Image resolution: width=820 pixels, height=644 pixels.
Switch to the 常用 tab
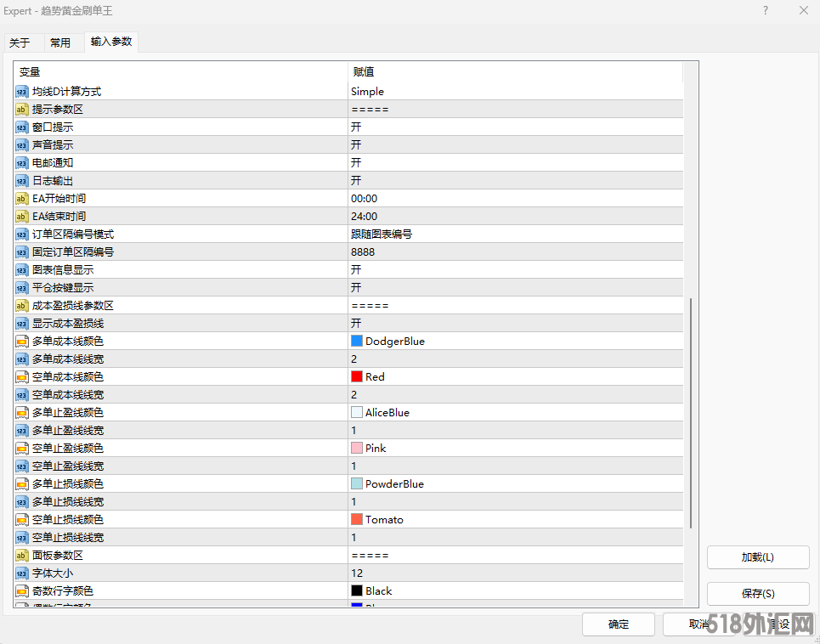pos(60,43)
